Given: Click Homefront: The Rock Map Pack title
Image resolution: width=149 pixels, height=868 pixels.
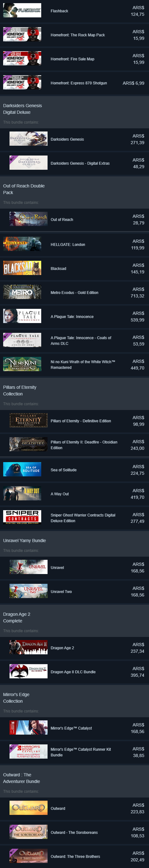Looking at the screenshot, I should point(78,35).
